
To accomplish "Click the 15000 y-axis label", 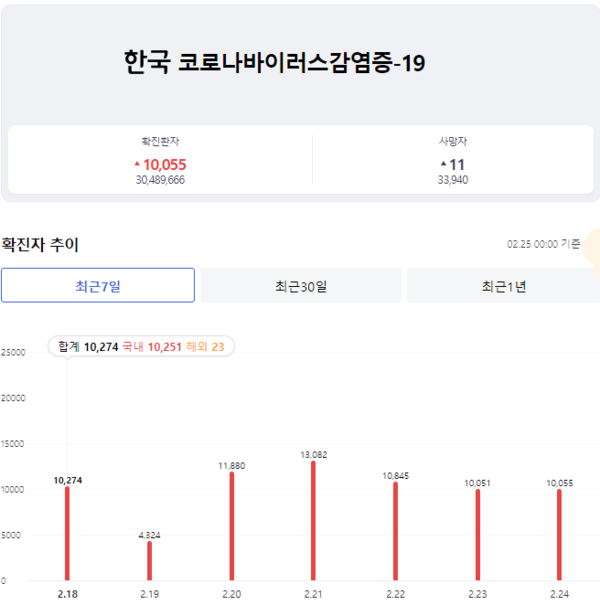I will pos(13,444).
